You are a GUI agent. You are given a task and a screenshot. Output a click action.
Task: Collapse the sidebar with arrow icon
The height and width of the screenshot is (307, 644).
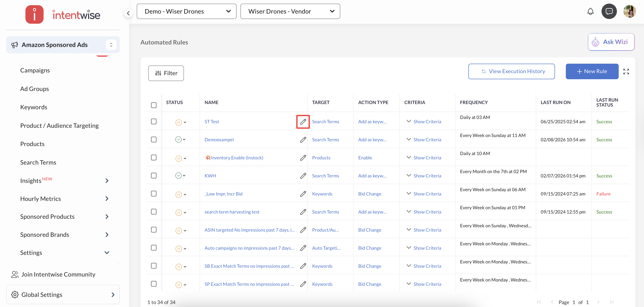[x=128, y=13]
